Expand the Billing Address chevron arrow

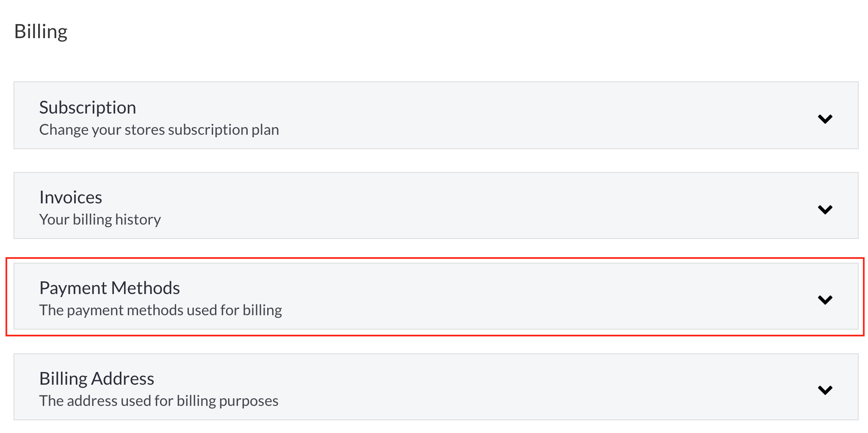(x=825, y=390)
